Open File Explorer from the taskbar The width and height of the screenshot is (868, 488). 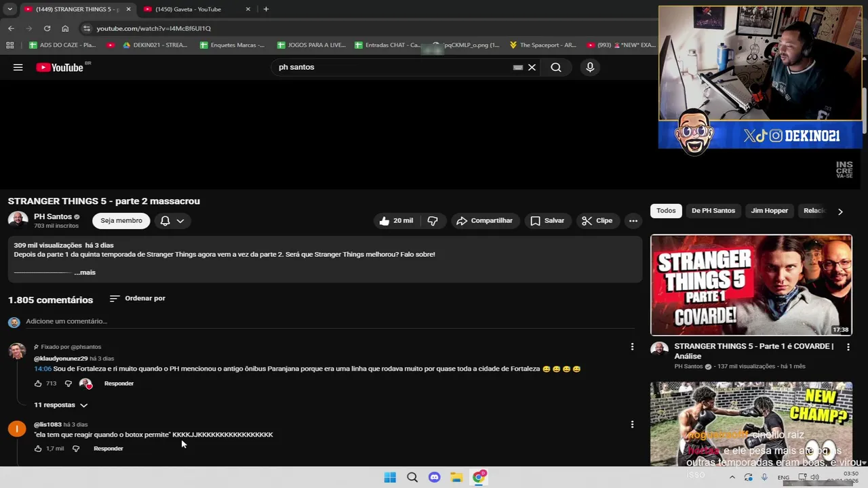pos(456,477)
